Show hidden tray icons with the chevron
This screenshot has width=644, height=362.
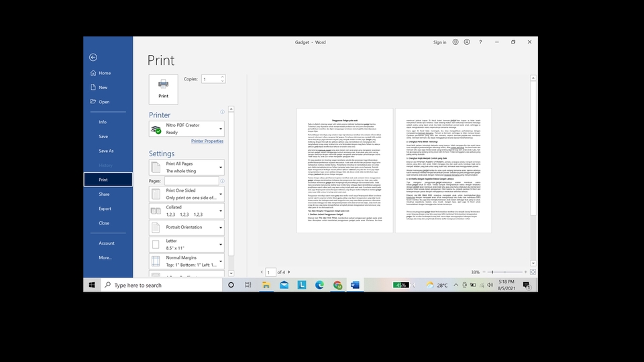point(456,285)
